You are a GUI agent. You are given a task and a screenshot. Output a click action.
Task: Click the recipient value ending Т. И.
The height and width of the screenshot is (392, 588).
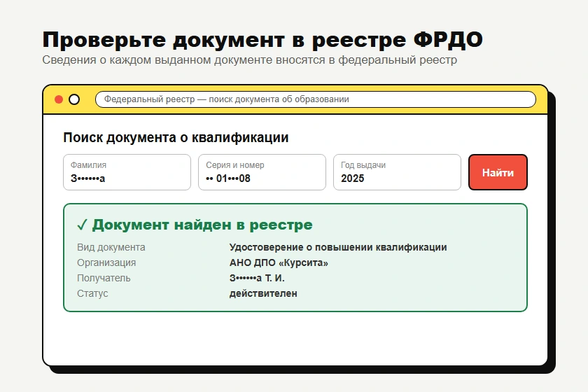click(257, 278)
